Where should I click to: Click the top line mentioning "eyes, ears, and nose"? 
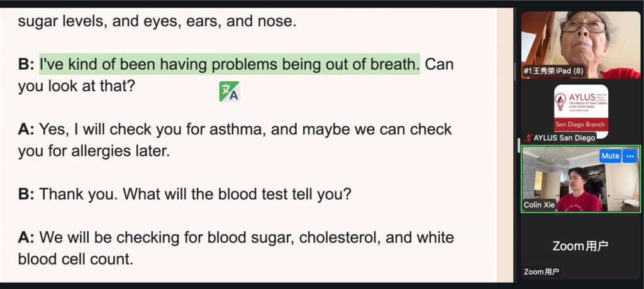157,21
